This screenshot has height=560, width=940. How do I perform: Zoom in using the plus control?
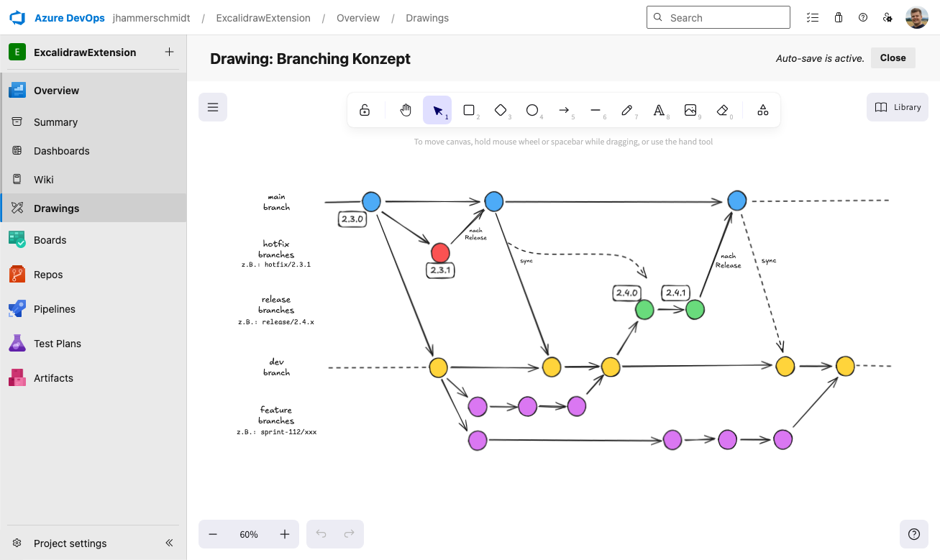click(x=284, y=534)
